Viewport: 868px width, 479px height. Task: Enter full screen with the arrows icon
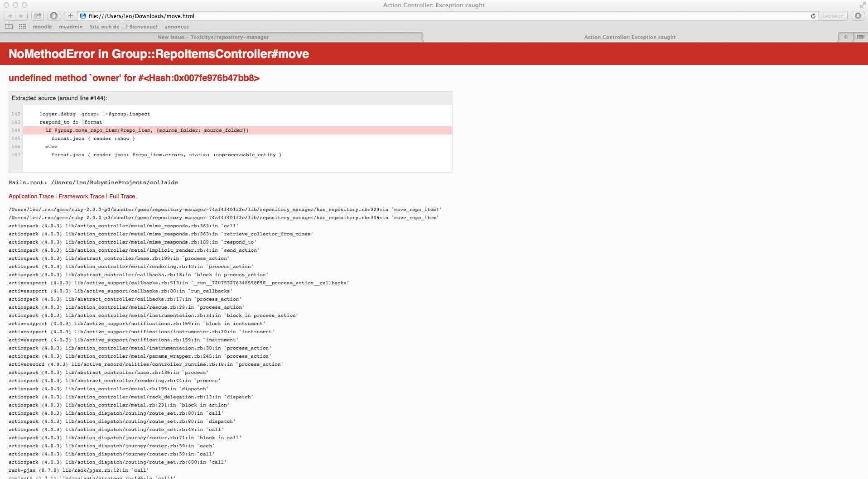tap(862, 5)
